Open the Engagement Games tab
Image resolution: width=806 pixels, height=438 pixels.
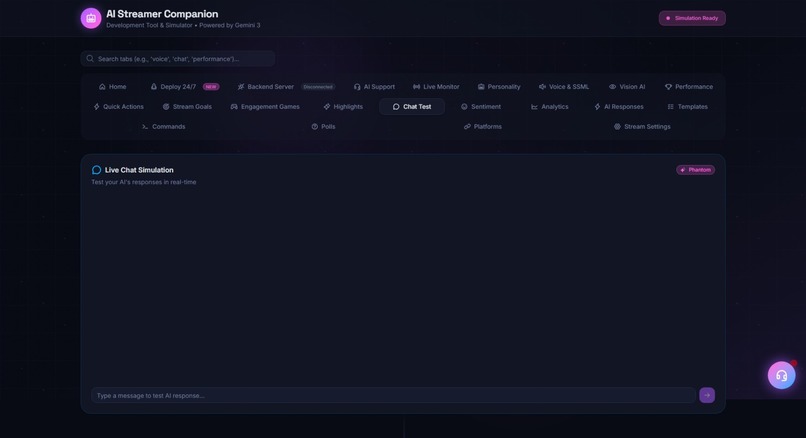pyautogui.click(x=265, y=106)
